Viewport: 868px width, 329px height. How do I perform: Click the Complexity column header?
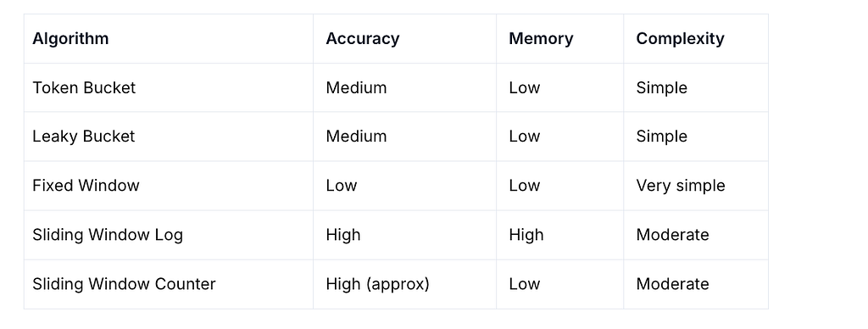[x=680, y=39]
